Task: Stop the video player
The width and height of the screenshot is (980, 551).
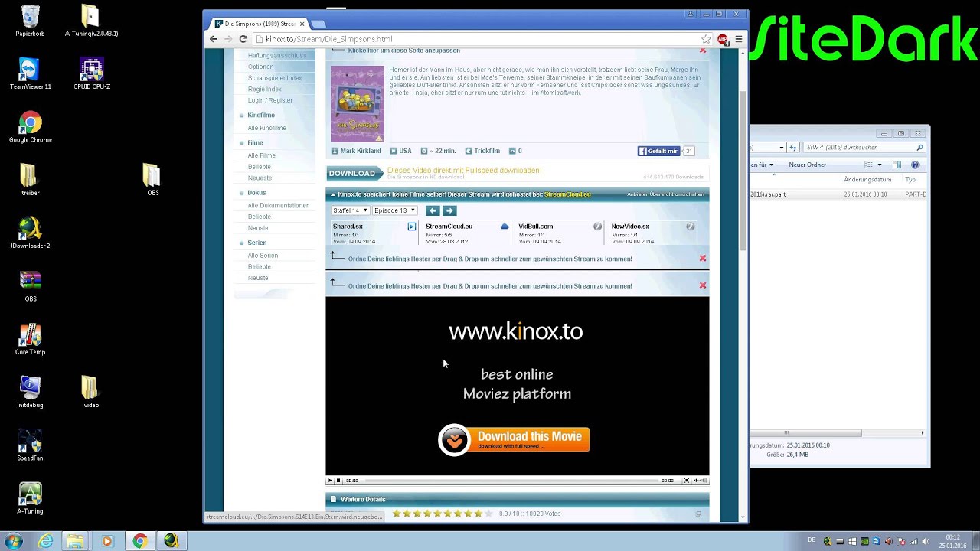Action: click(x=338, y=481)
